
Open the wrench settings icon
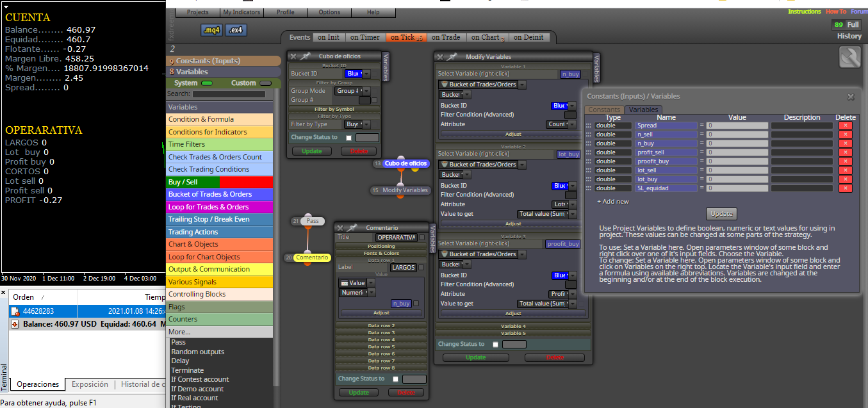[849, 58]
